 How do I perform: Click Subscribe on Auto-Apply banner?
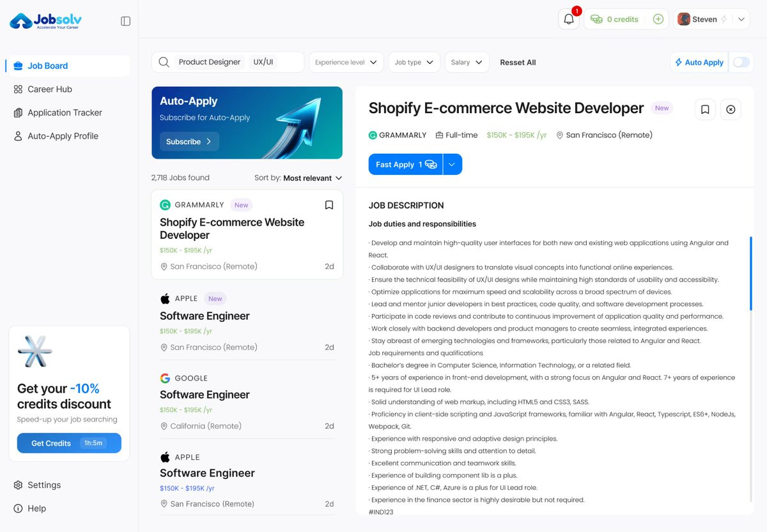[x=189, y=142]
